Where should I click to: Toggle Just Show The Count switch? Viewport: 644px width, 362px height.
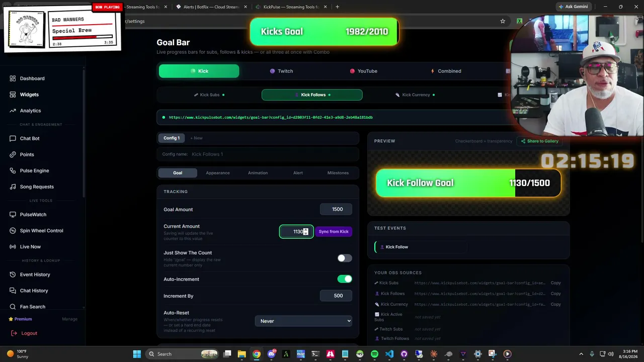(x=345, y=258)
